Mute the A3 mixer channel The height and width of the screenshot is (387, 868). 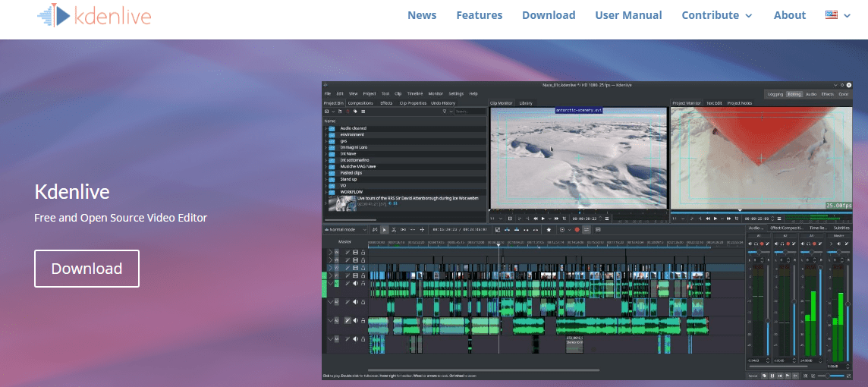coord(803,244)
